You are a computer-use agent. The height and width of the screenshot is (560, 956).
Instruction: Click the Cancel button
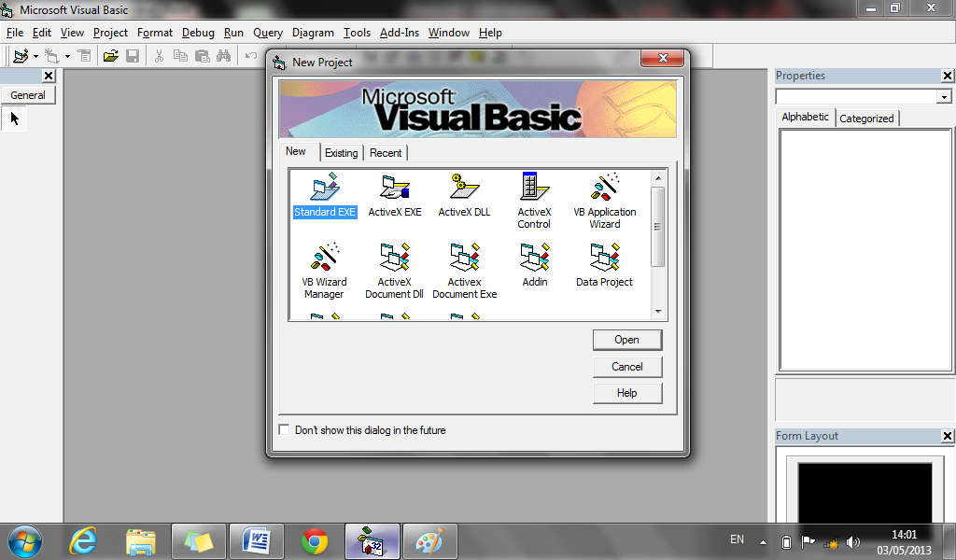[x=626, y=367]
